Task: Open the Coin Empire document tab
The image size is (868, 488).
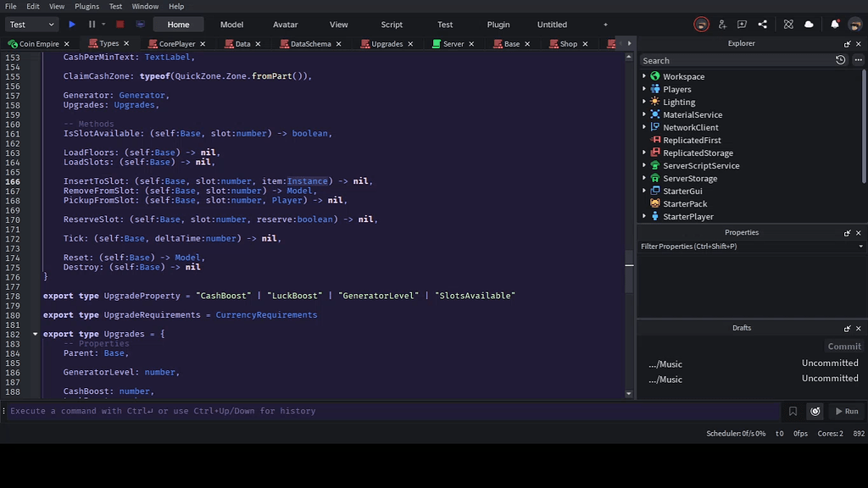Action: click(x=39, y=44)
